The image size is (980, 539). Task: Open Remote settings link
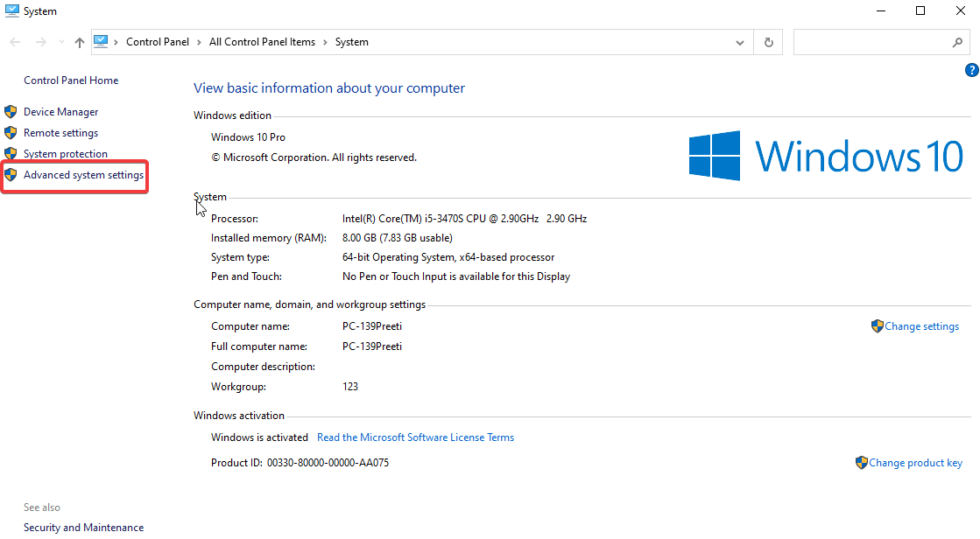60,133
